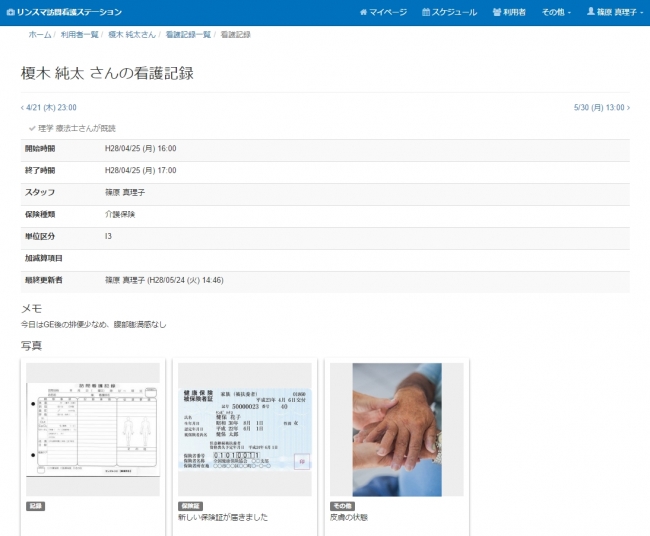Viewport: 650px width, 536px height.
Task: Click the 新しい保険証が届きました caption
Action: coord(223,518)
